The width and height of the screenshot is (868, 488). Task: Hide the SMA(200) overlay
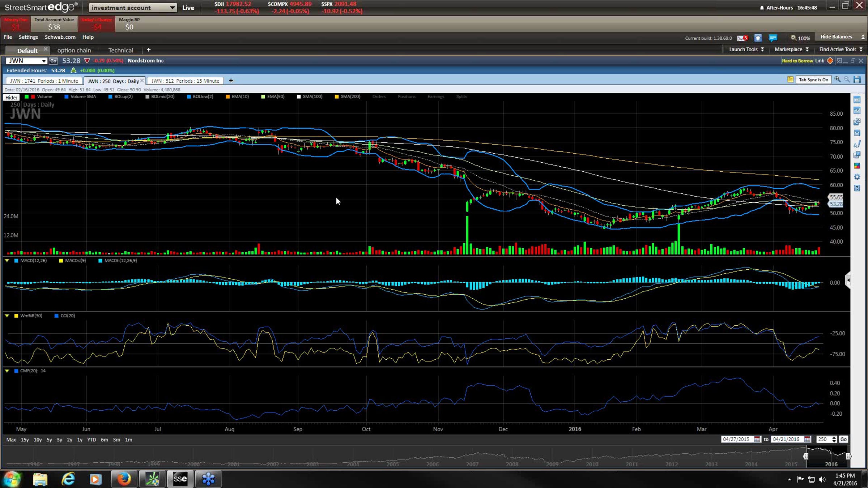(350, 97)
